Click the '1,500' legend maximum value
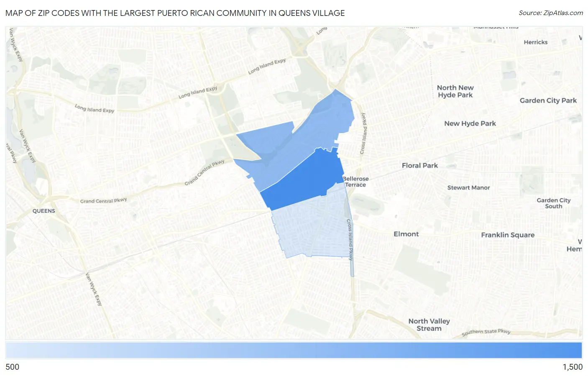588x376 pixels. (x=573, y=367)
